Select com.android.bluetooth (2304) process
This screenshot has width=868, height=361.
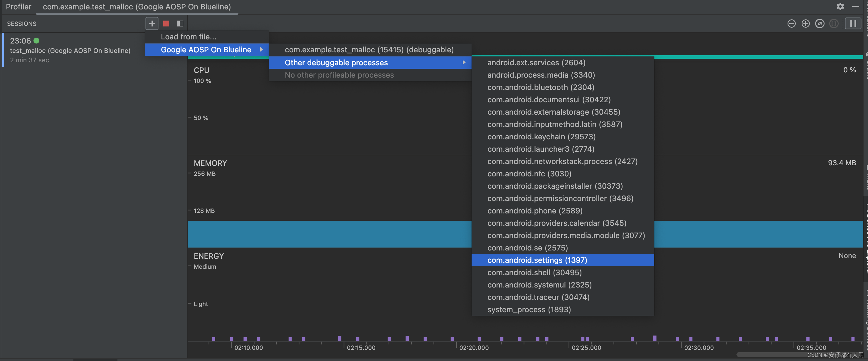[563, 87]
